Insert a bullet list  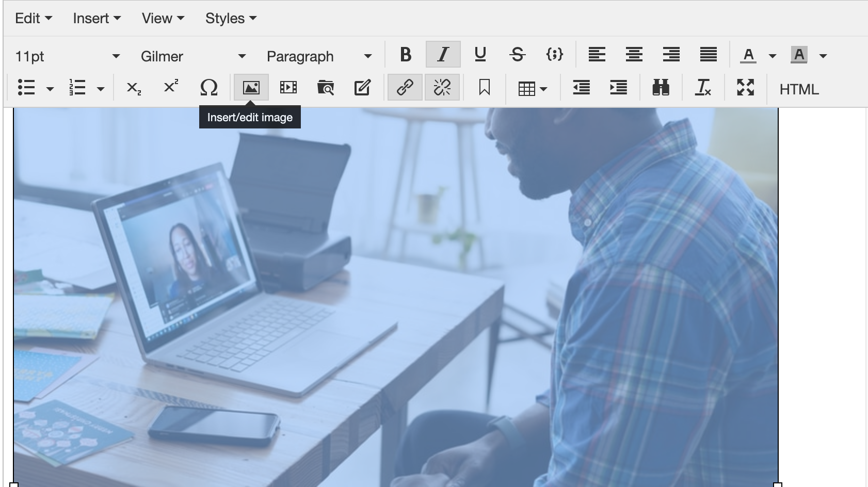pyautogui.click(x=26, y=88)
